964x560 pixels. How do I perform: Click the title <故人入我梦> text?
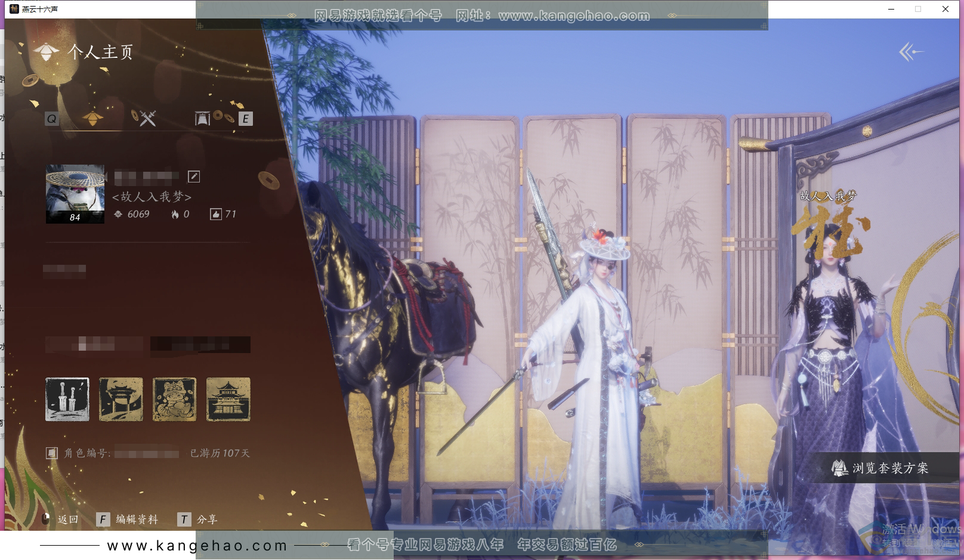[x=152, y=196]
